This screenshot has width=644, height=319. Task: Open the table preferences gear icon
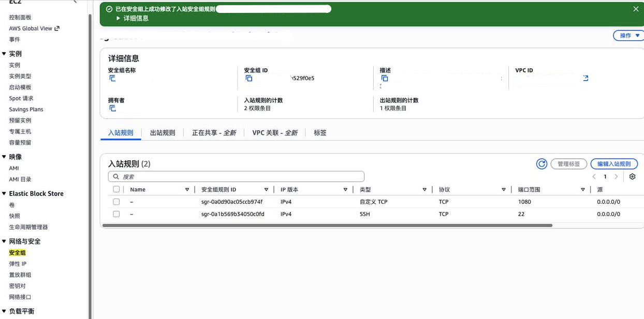(x=632, y=177)
